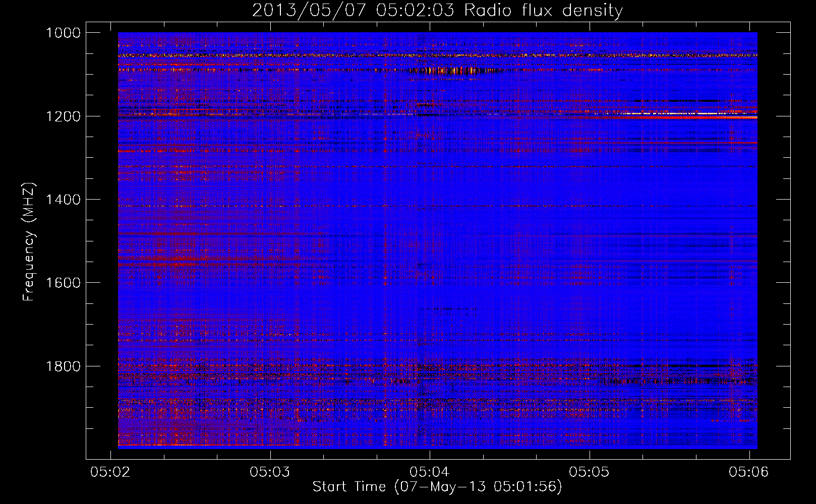Screen dimensions: 816x504
Task: Select the 1000 frequency tick label
Action: pyautogui.click(x=63, y=33)
